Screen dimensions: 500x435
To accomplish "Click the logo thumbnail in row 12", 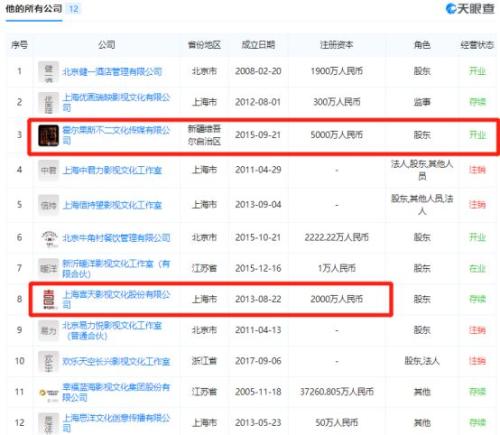I will click(48, 423).
